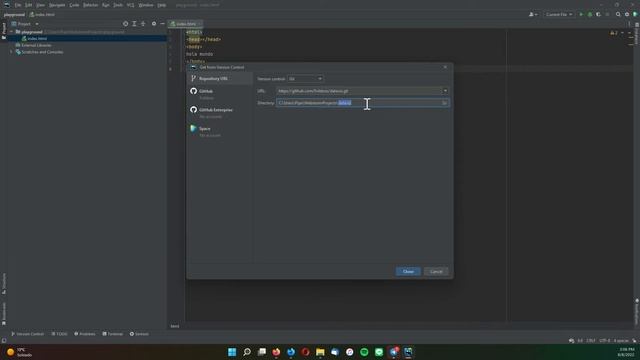Screen dimensions: 640x360
Task: Switch to the index.html editor tab
Action: (186, 24)
